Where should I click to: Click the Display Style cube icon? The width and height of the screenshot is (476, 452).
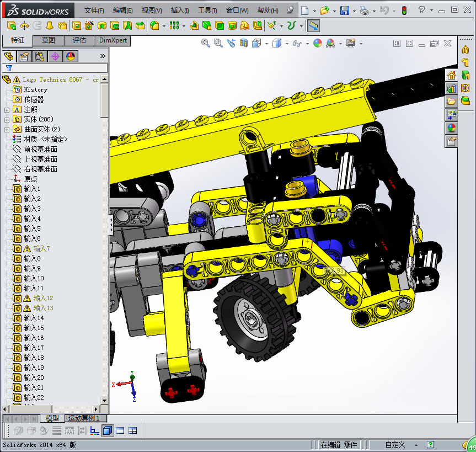click(277, 44)
